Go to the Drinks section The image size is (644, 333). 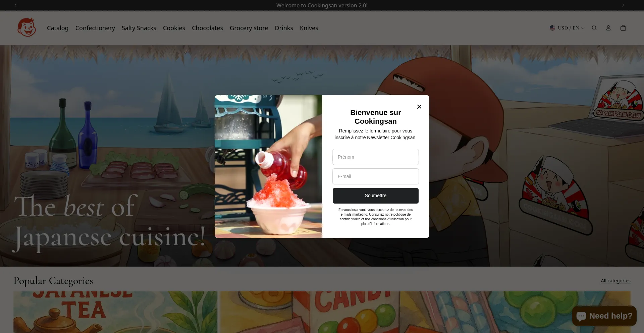tap(284, 28)
